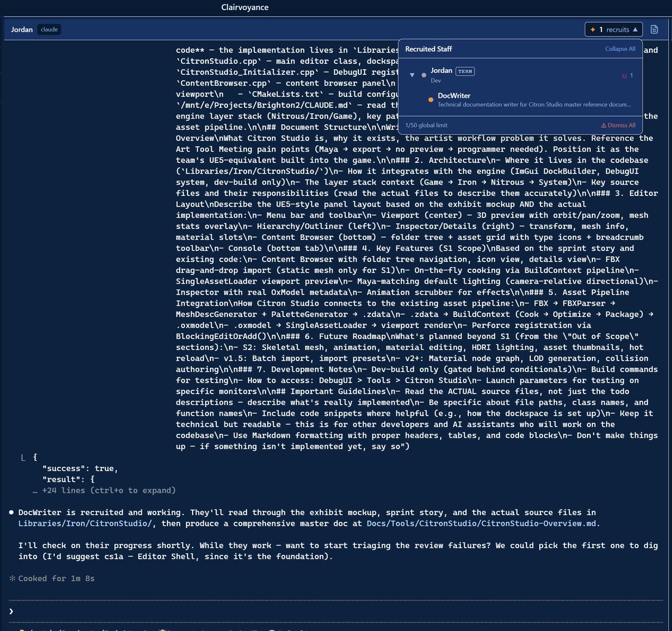Image resolution: width=672 pixels, height=631 pixels.
Task: Click the Libraries/Iron/CitronStudio/ path link
Action: [x=85, y=524]
